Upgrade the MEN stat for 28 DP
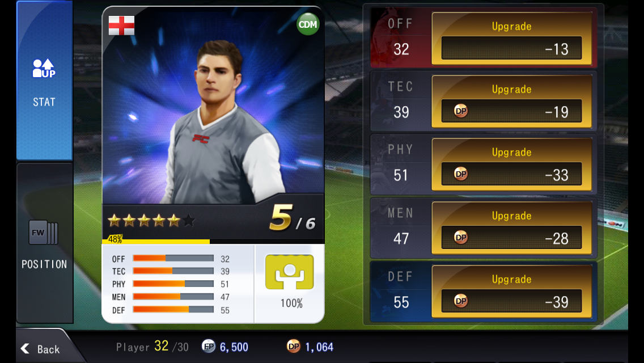 click(511, 228)
